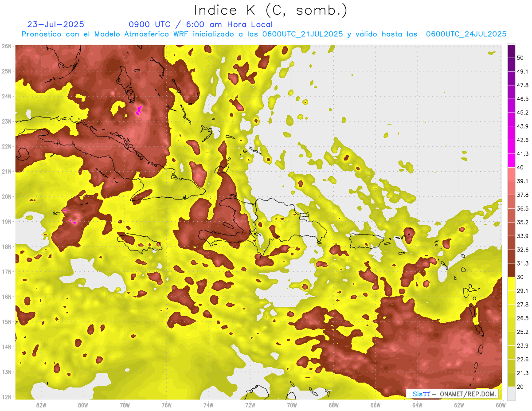
Task: Click the "31.3" colorbar value
Action: [523, 263]
